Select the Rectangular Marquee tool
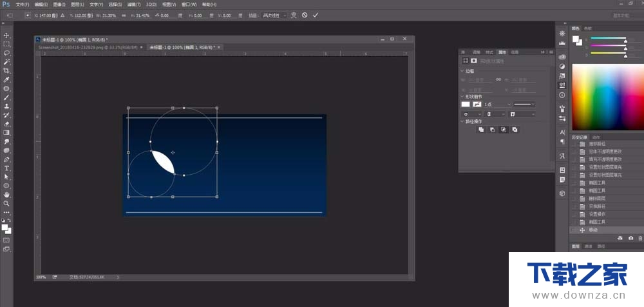The height and width of the screenshot is (307, 644). (6, 44)
